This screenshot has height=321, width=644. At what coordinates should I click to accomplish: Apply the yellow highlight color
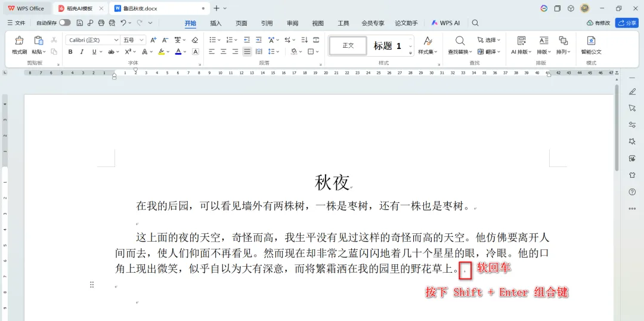(x=162, y=52)
